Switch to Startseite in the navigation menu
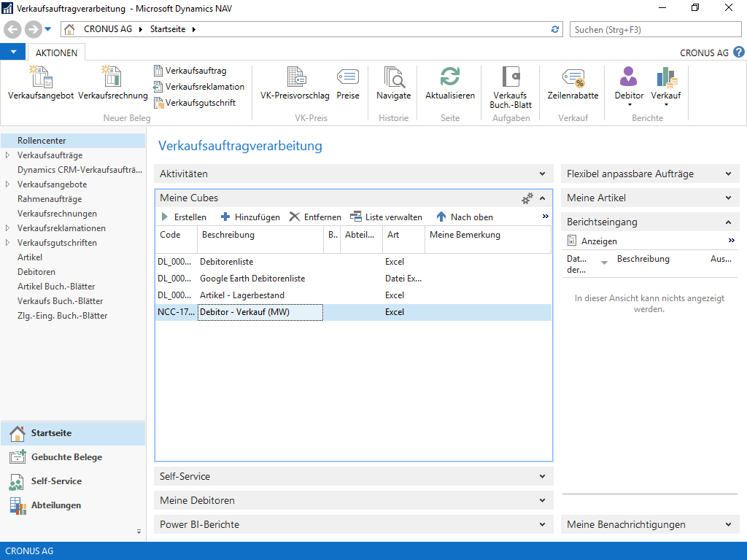Screen dimensions: 747x560 point(73,433)
